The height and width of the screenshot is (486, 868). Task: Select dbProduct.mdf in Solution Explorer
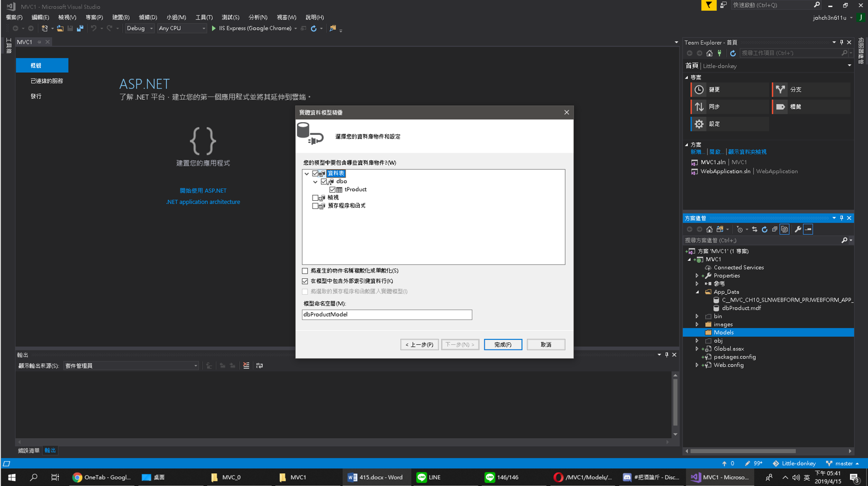(741, 308)
